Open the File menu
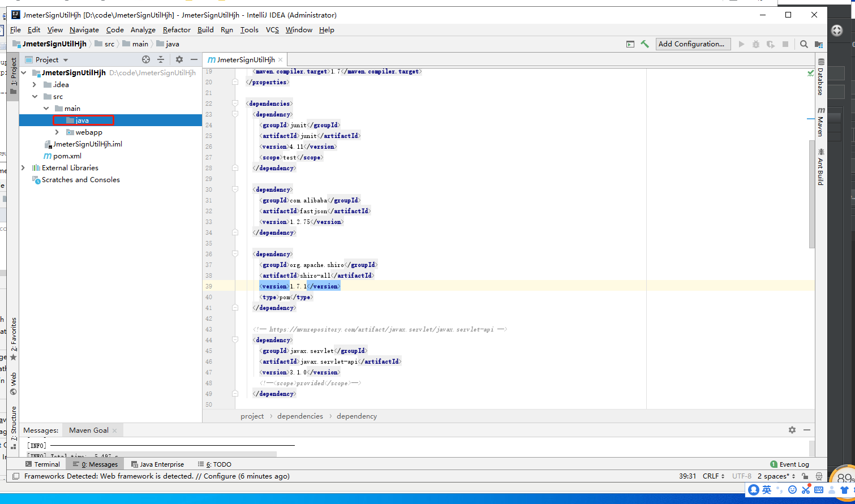Screen dimensions: 855x504 click(15, 30)
